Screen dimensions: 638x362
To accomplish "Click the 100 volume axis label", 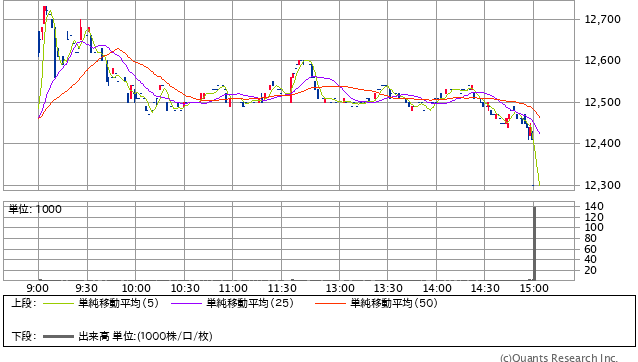I will [594, 227].
